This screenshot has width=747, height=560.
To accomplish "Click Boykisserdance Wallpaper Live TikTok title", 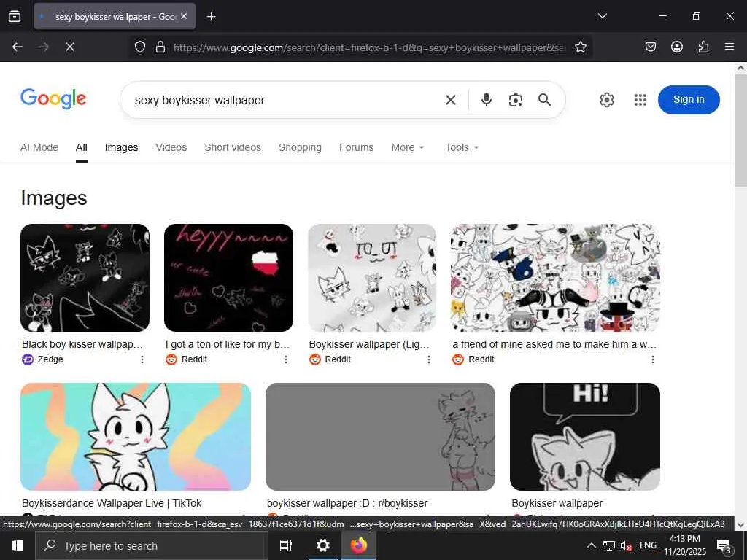I will pos(112,503).
